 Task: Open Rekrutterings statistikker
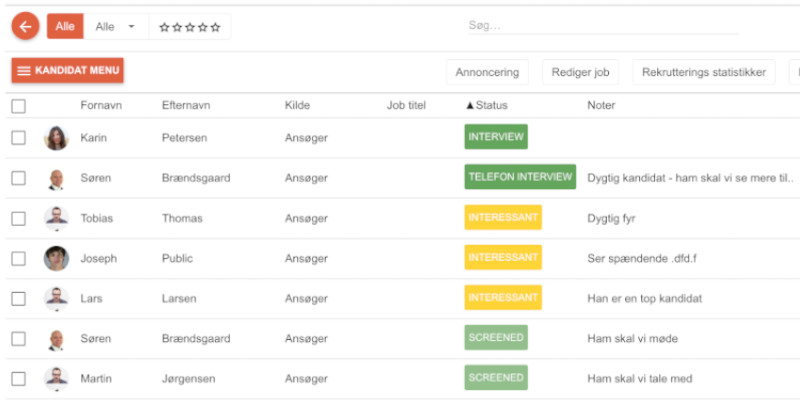coord(704,72)
